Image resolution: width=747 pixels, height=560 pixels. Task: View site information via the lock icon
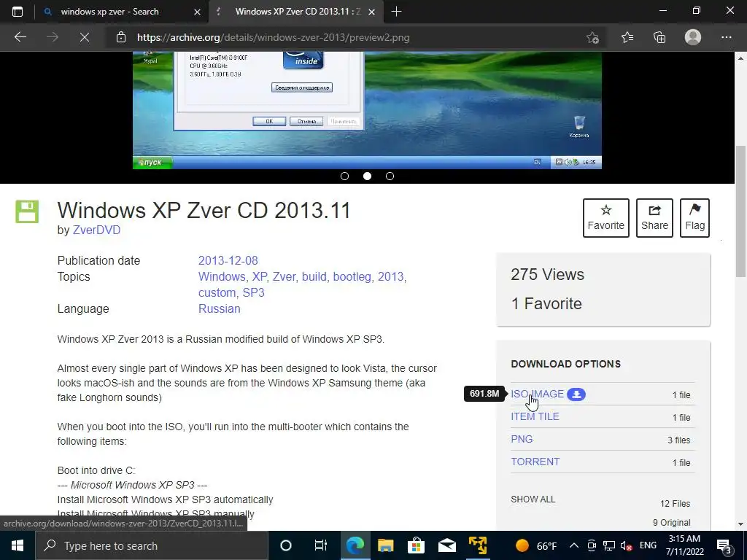pyautogui.click(x=121, y=37)
